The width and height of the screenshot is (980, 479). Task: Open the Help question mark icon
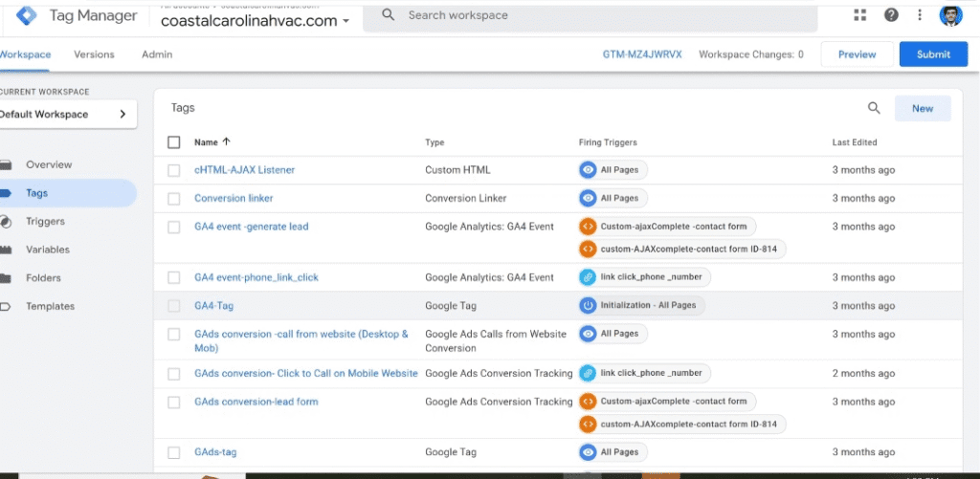click(891, 15)
